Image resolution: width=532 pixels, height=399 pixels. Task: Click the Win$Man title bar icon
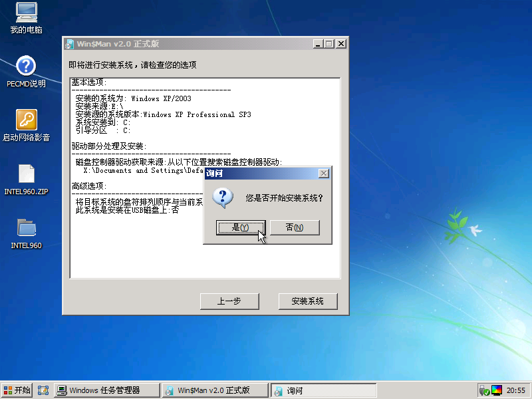[x=69, y=44]
